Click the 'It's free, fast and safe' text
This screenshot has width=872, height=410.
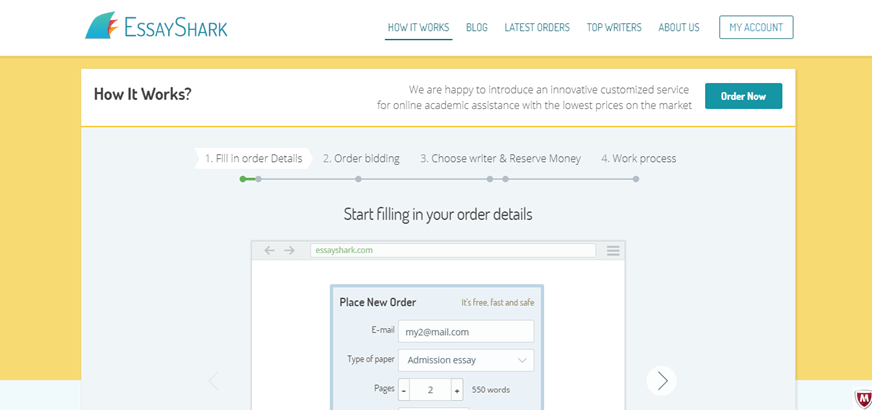pos(498,303)
